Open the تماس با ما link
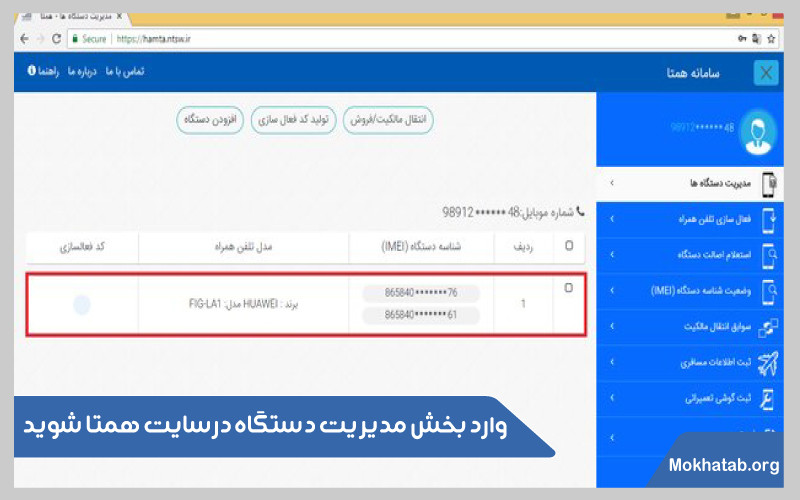 point(125,71)
